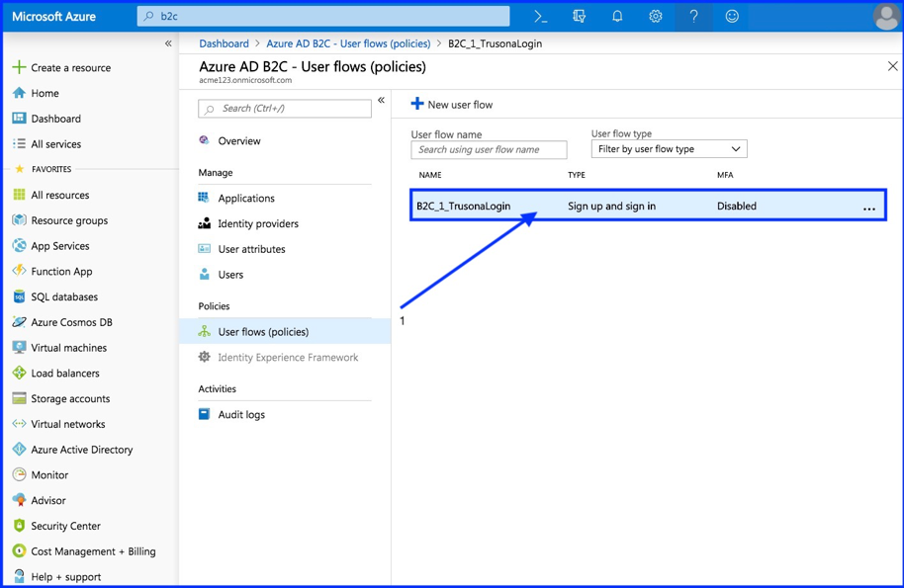
Task: Collapse the left portal sidebar
Action: pos(168,43)
